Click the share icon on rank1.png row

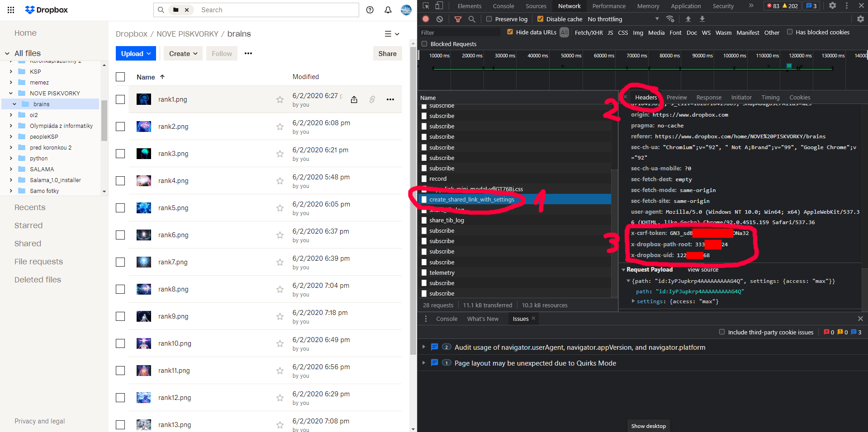[x=354, y=99]
